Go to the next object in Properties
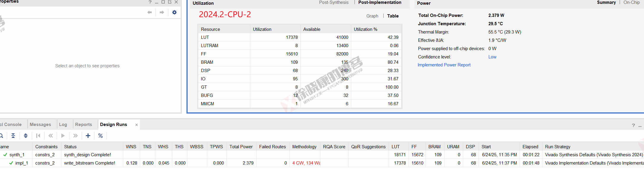644x169 pixels. point(162,12)
